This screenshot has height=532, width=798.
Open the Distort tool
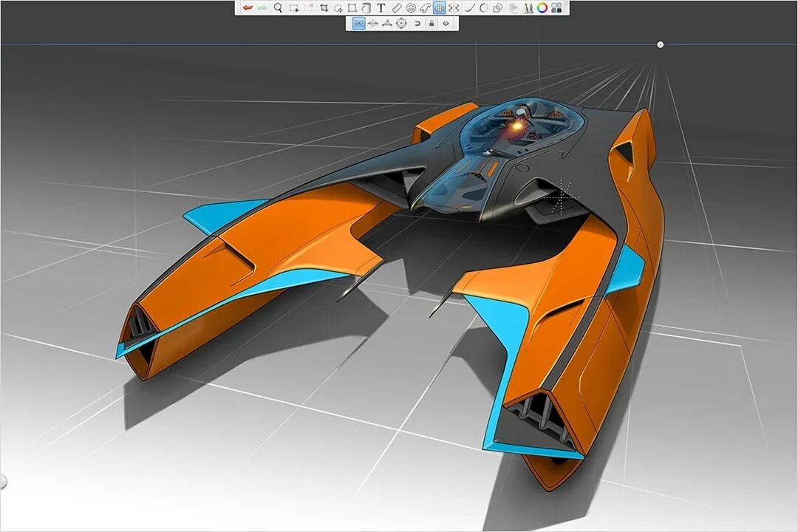(352, 8)
